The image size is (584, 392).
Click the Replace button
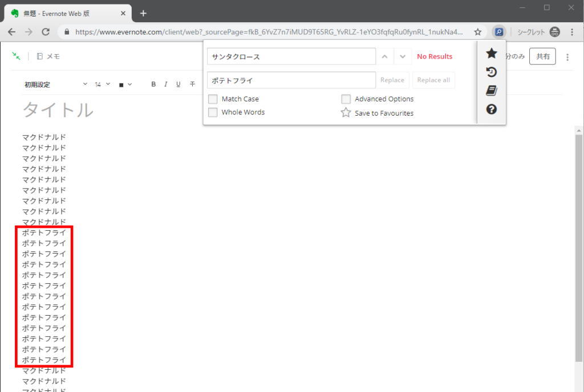392,80
